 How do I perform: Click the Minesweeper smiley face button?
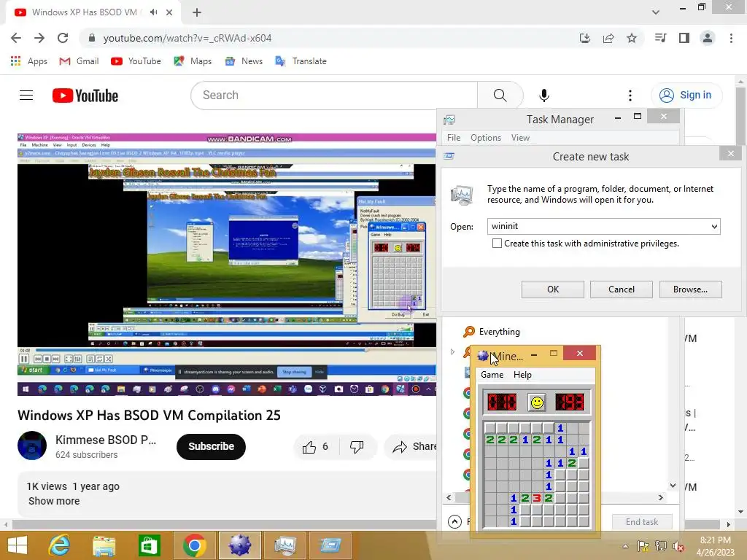point(537,402)
